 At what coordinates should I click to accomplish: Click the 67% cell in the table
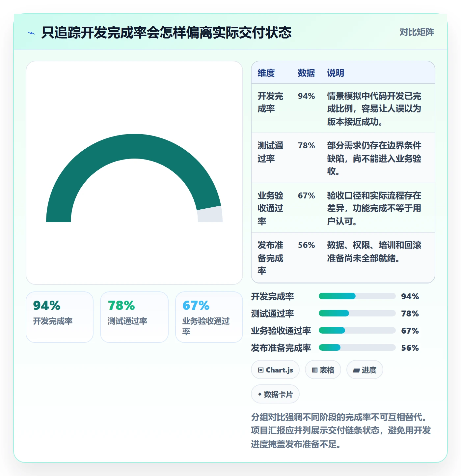(x=306, y=196)
